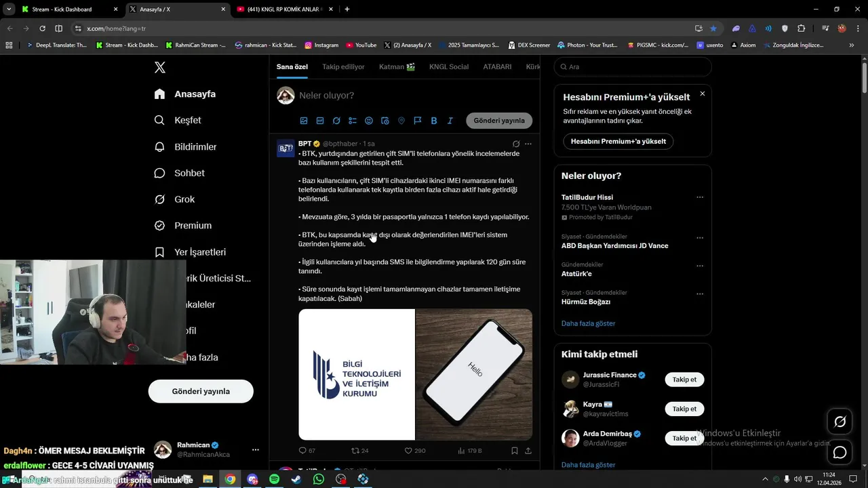Click Grok icon on BPT post

[516, 144]
